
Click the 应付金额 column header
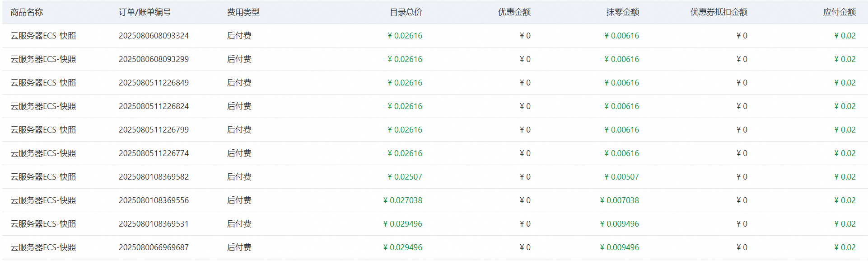coord(839,12)
